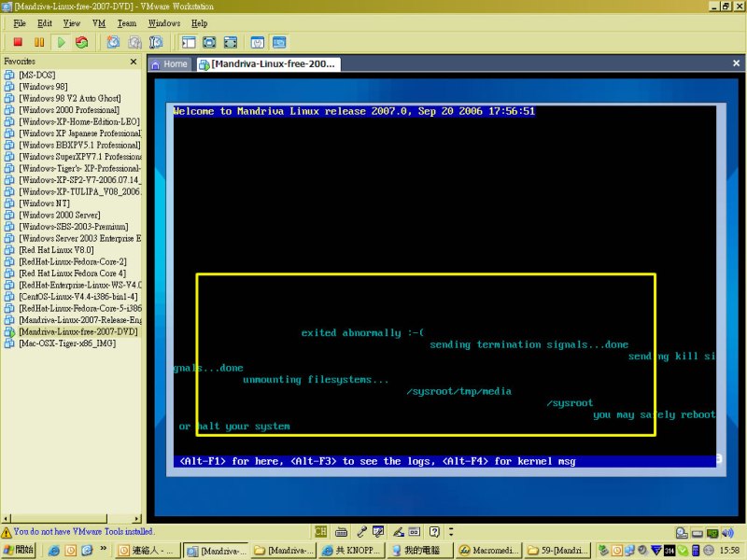The width and height of the screenshot is (747, 560).
Task: Click Favorites horizontal scrollbar left arrow
Action: (6, 519)
